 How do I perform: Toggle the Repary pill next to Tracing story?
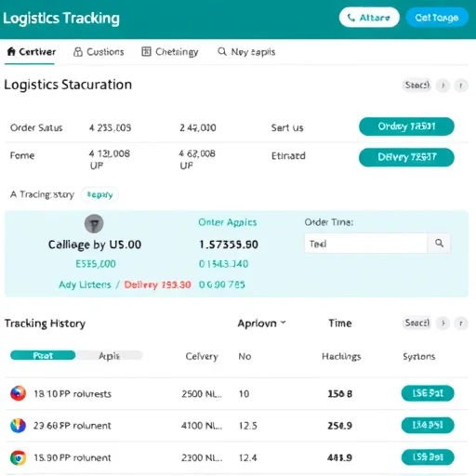99,194
